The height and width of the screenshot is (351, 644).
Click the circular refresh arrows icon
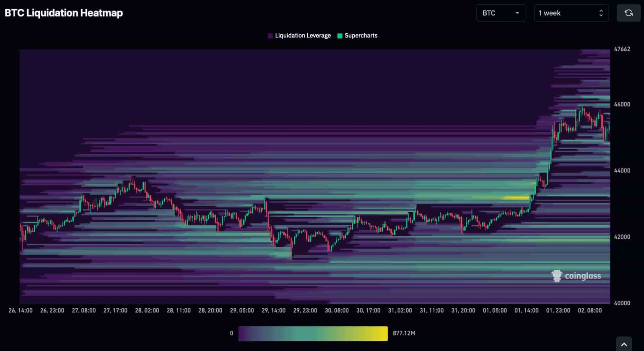point(629,13)
